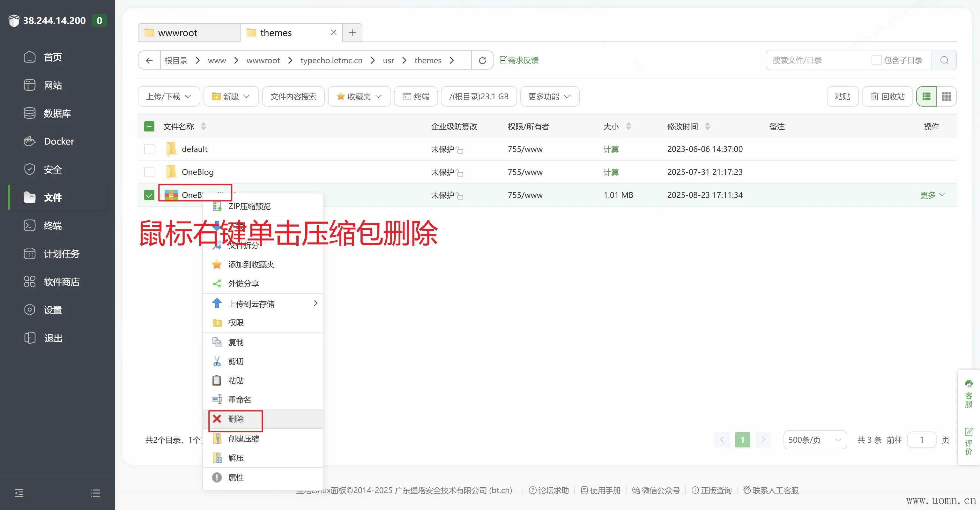Click the 回收站 recycle bin button
The height and width of the screenshot is (510, 980).
[887, 96]
